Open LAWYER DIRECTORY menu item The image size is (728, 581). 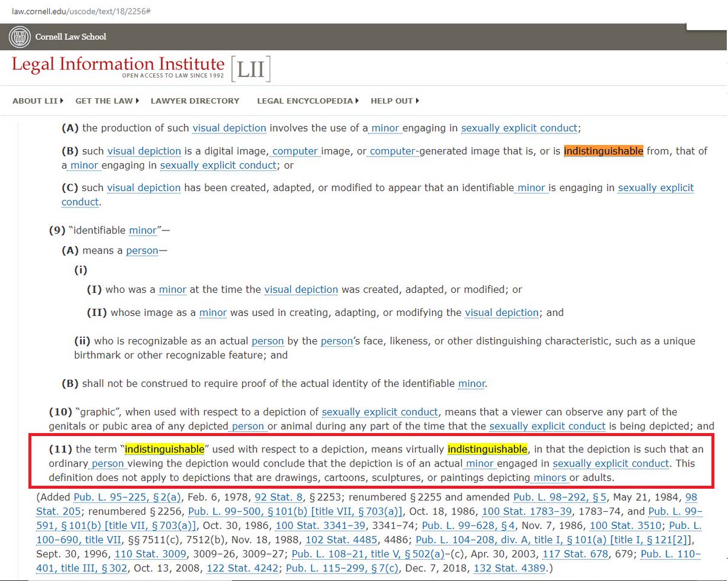pyautogui.click(x=195, y=101)
